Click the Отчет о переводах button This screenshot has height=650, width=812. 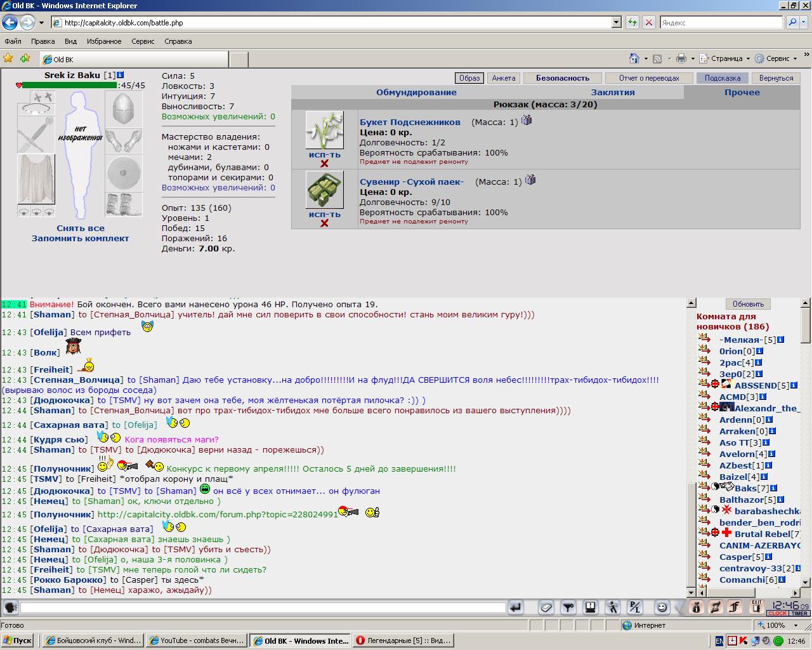pos(650,78)
